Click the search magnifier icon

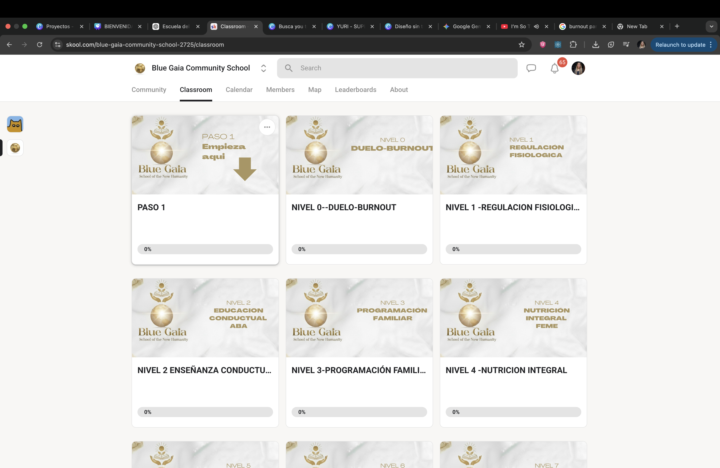(x=288, y=68)
